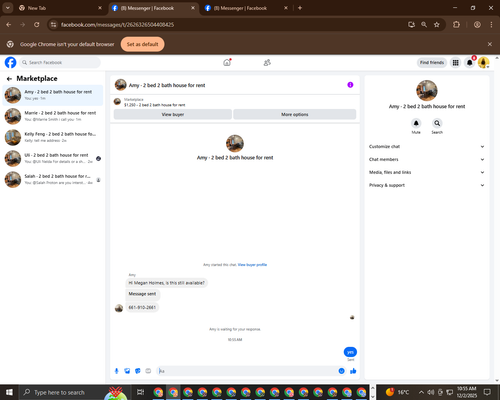Open the Windows Start menu

pyautogui.click(x=9, y=392)
